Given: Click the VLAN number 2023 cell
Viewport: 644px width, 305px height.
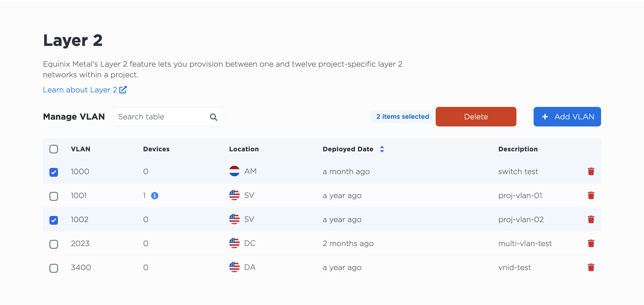Looking at the screenshot, I should pyautogui.click(x=80, y=243).
